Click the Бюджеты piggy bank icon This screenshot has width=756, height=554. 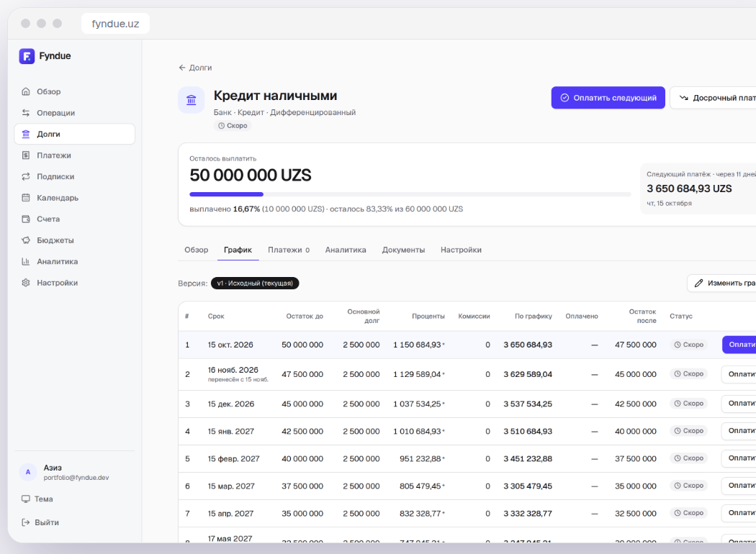point(26,240)
